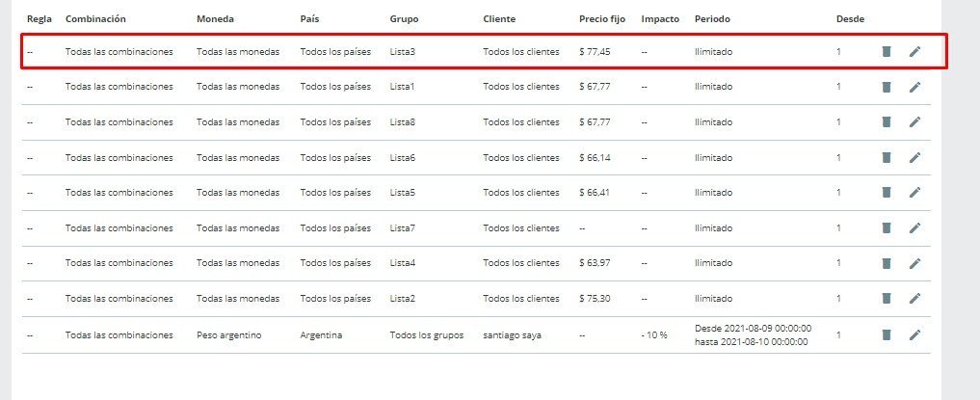This screenshot has width=980, height=400.
Task: Edit the santiago saya discount rule
Action: coord(914,334)
